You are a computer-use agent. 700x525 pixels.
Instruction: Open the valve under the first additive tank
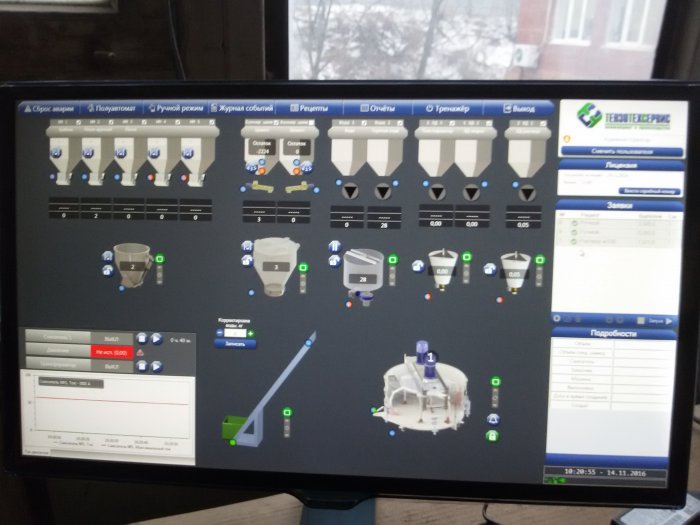click(437, 192)
